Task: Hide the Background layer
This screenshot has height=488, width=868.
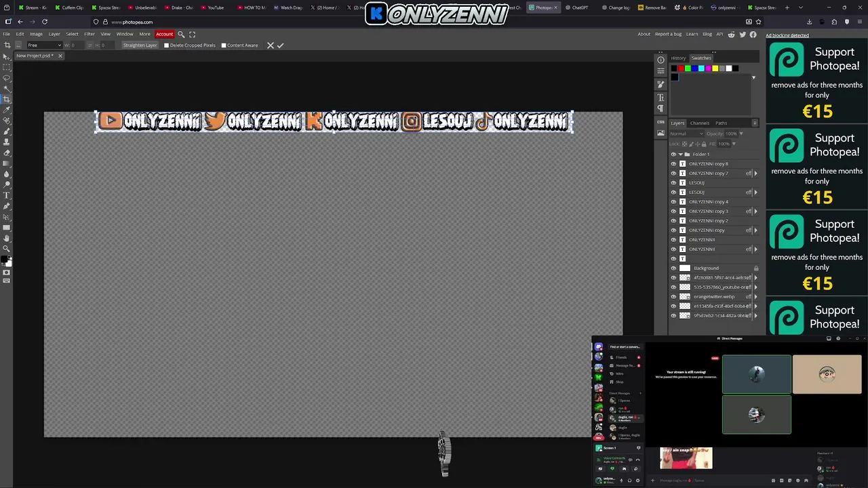Action: (673, 268)
